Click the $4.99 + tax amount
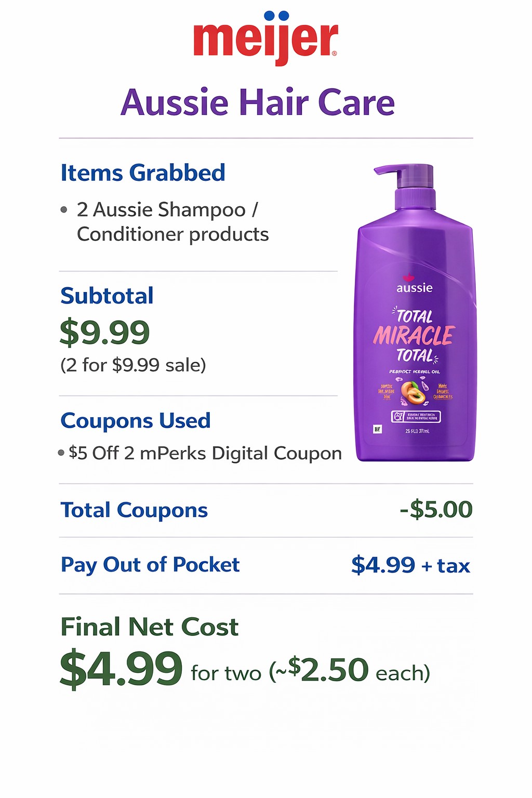The width and height of the screenshot is (532, 798). click(x=410, y=565)
